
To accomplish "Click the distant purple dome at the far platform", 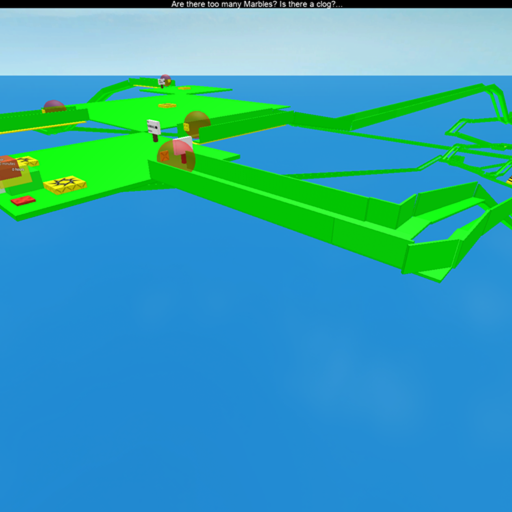I will 166,80.
